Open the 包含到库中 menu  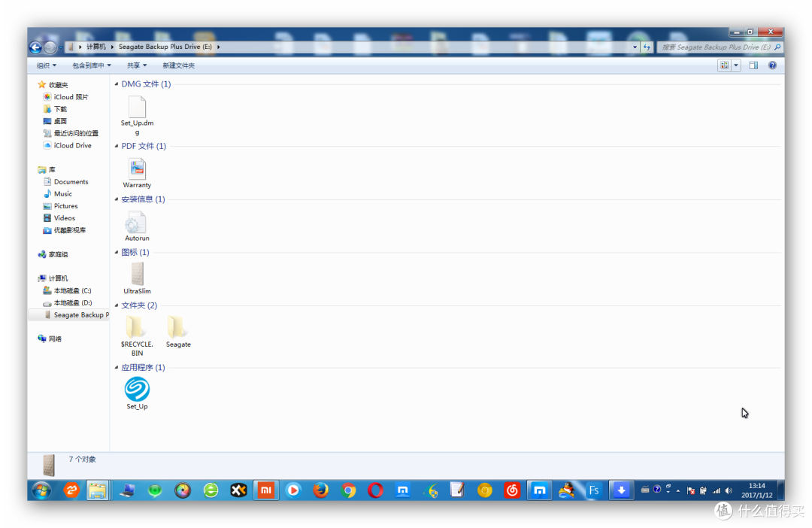point(92,65)
